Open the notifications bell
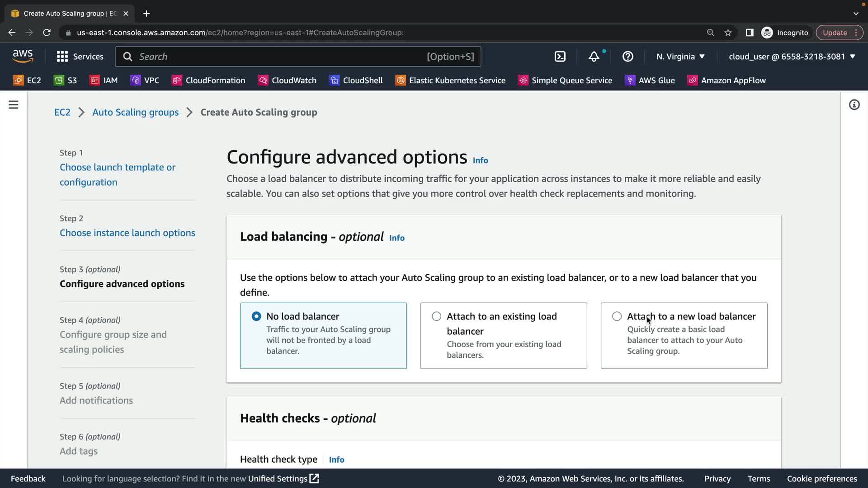Image resolution: width=868 pixels, height=488 pixels. (594, 56)
